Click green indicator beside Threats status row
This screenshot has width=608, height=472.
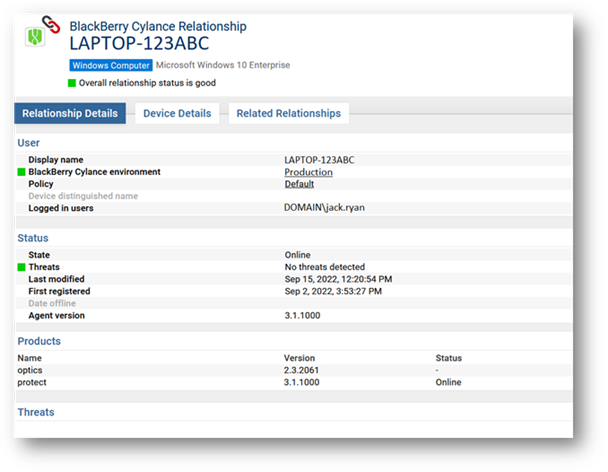pyautogui.click(x=21, y=267)
